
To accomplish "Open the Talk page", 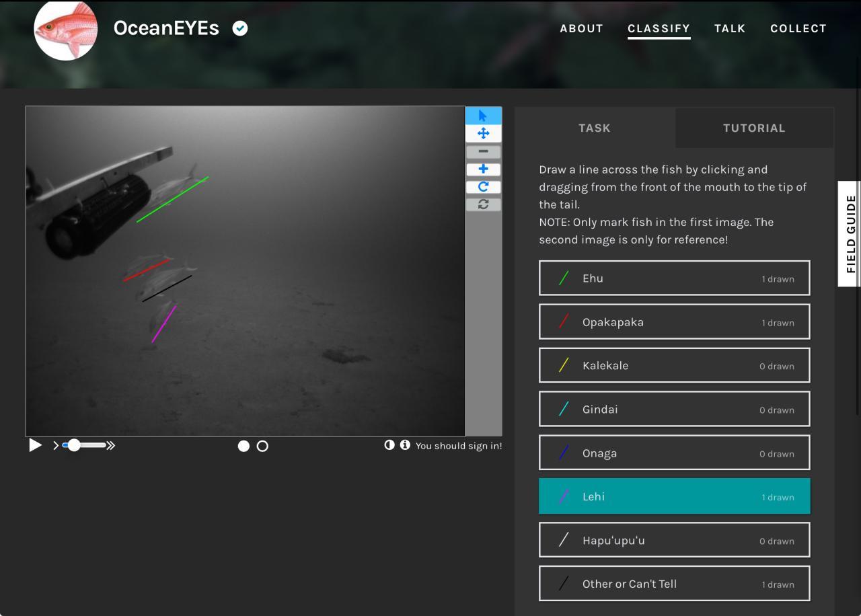I will (730, 28).
